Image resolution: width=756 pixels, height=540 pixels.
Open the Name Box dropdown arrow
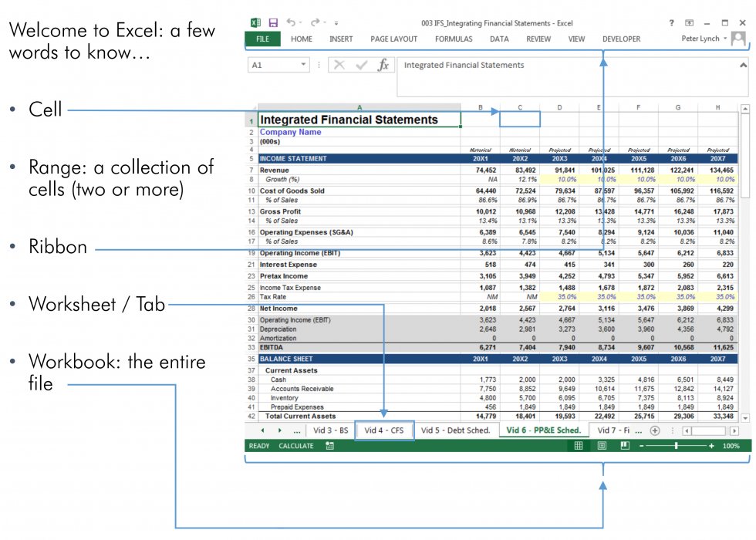tap(303, 66)
